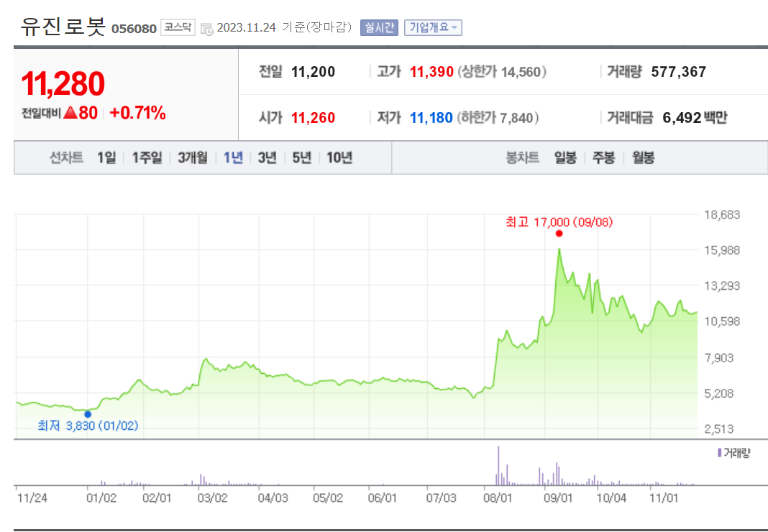Click the 거래량 value 577,367
Viewport: 768px width, 532px height.
point(678,72)
